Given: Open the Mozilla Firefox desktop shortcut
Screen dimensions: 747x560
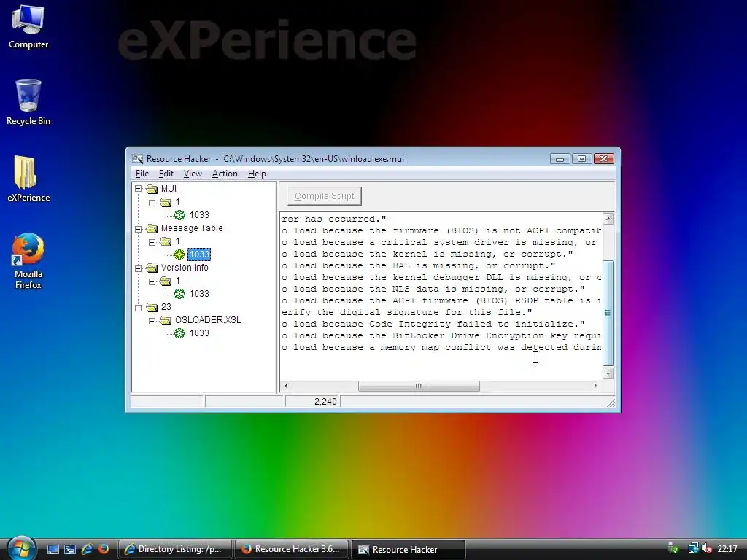Looking at the screenshot, I should (x=28, y=261).
